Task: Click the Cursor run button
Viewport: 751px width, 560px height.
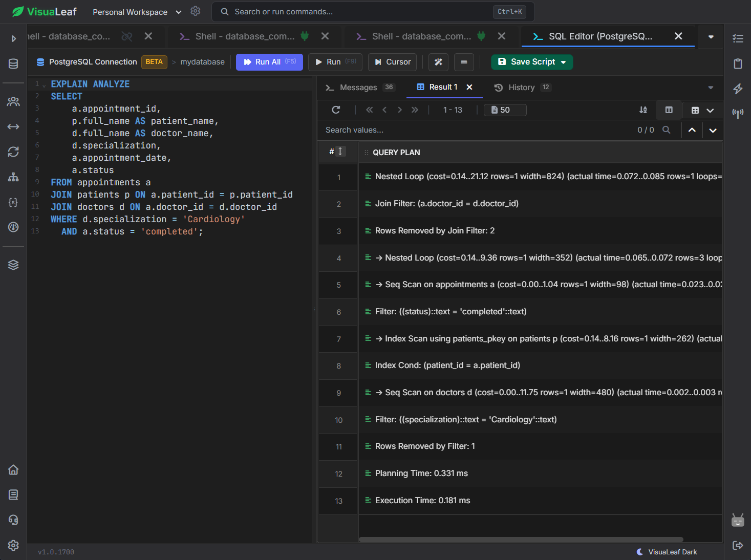Action: coord(392,62)
